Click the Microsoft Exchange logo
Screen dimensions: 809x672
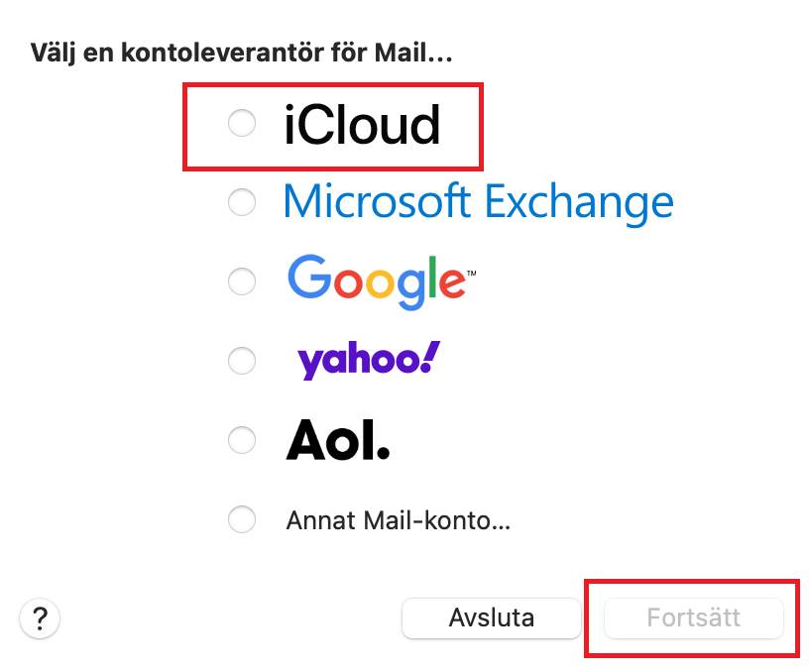(x=478, y=202)
